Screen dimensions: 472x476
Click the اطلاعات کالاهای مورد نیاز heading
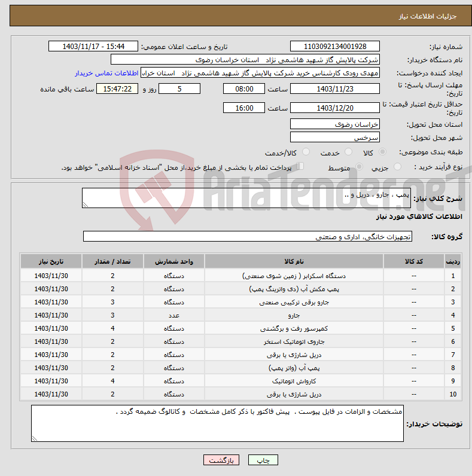click(419, 216)
